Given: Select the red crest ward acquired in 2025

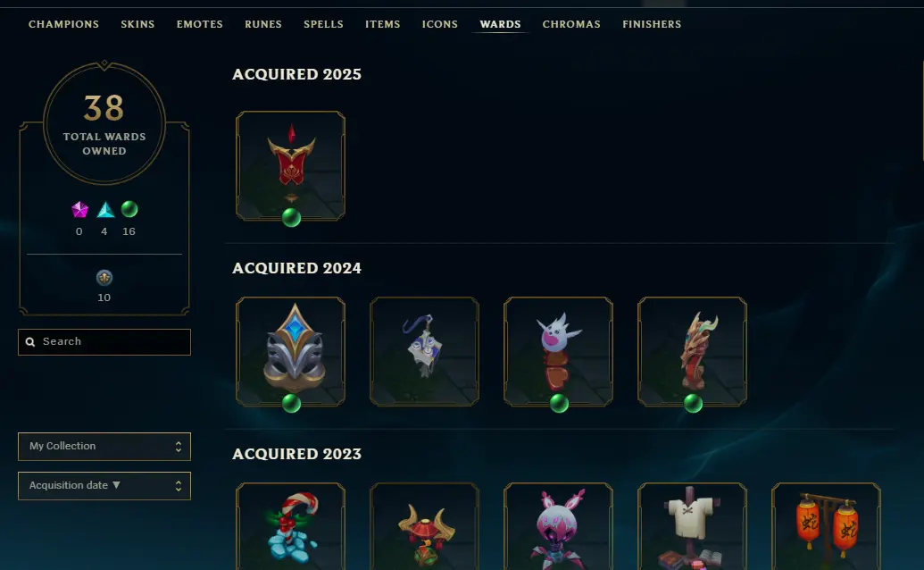Looking at the screenshot, I should click(x=290, y=166).
